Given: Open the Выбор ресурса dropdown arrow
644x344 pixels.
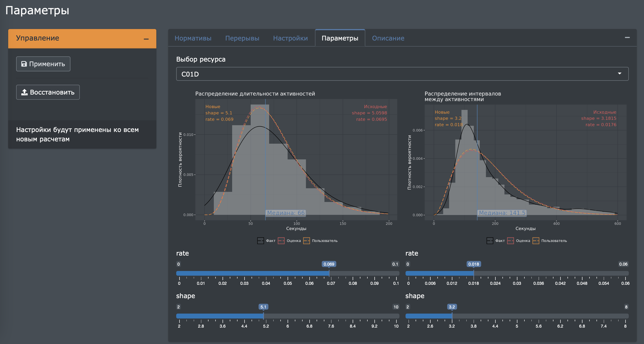Looking at the screenshot, I should click(x=619, y=73).
